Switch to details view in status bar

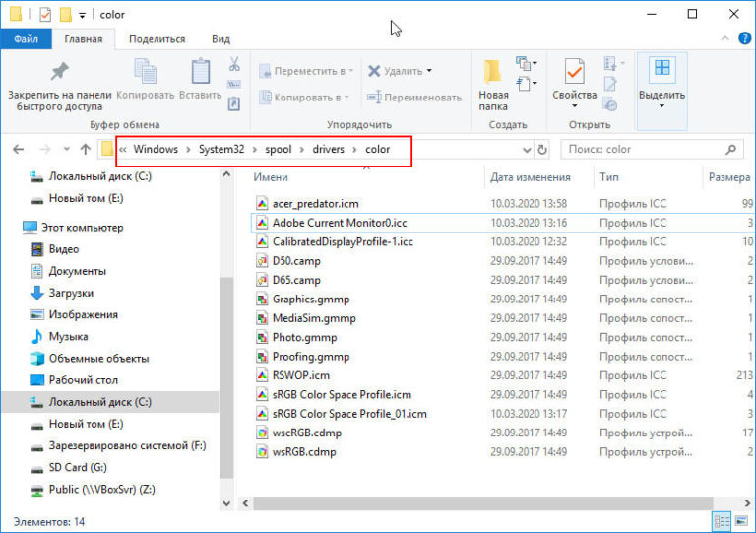point(723,521)
